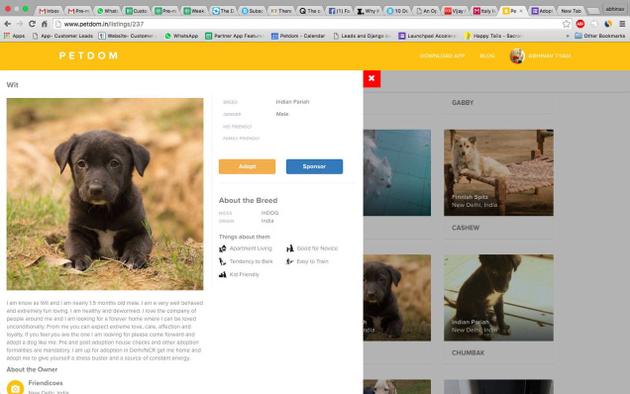Viewport: 630px width, 394px height.
Task: Open the BLOG header link
Action: (x=487, y=56)
